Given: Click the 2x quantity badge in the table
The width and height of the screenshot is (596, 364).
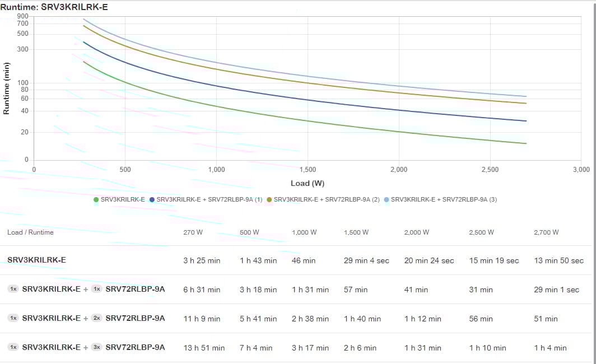Looking at the screenshot, I should 96,318.
